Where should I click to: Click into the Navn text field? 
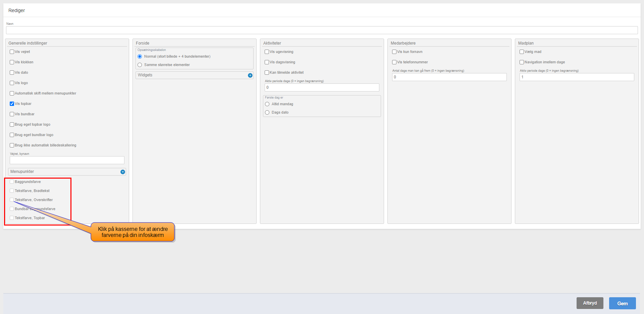click(x=322, y=30)
